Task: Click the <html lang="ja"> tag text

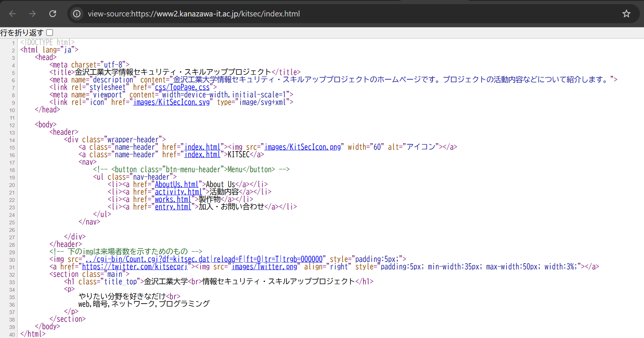Action: tap(49, 50)
